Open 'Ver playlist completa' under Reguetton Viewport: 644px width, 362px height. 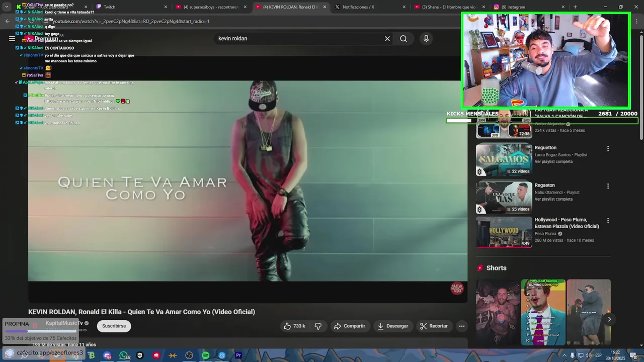553,162
